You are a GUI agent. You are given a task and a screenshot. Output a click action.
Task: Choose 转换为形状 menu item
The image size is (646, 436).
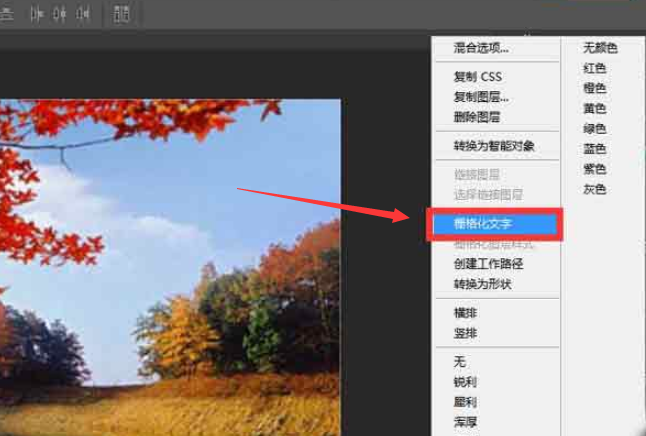click(482, 284)
